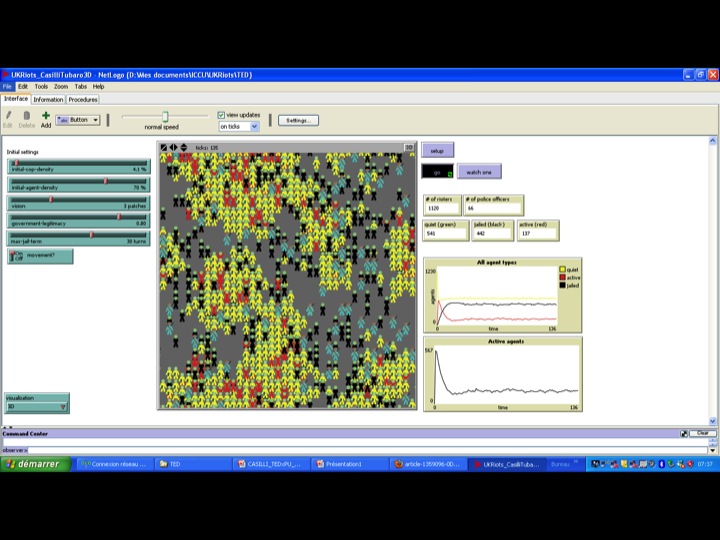720x540 pixels.
Task: Click the interface scrollbar up arrow
Action: (x=713, y=141)
